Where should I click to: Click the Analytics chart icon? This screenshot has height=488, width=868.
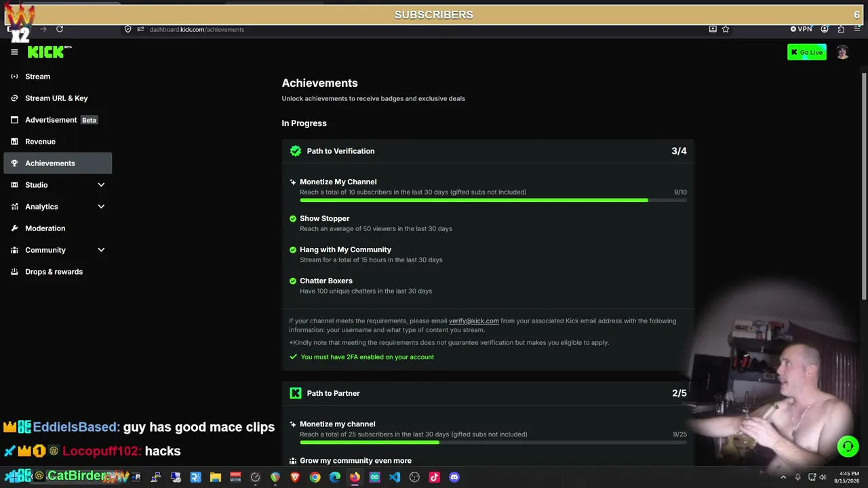coord(14,207)
